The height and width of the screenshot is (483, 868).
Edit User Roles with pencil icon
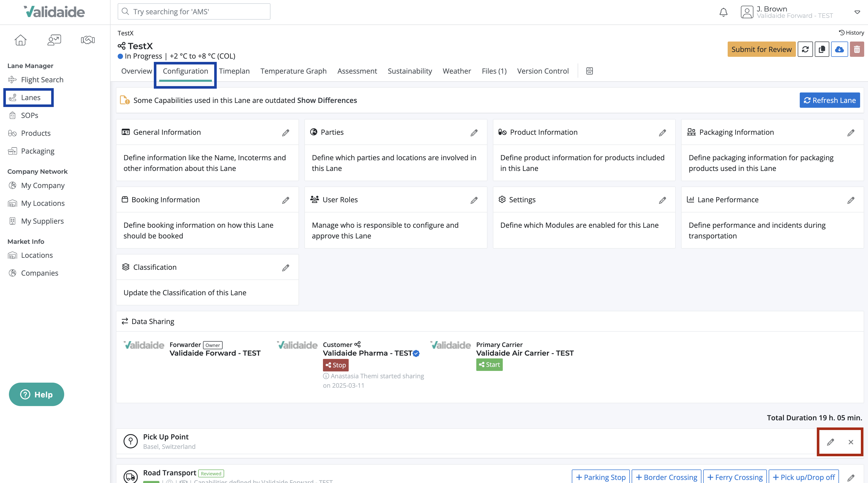[474, 200]
